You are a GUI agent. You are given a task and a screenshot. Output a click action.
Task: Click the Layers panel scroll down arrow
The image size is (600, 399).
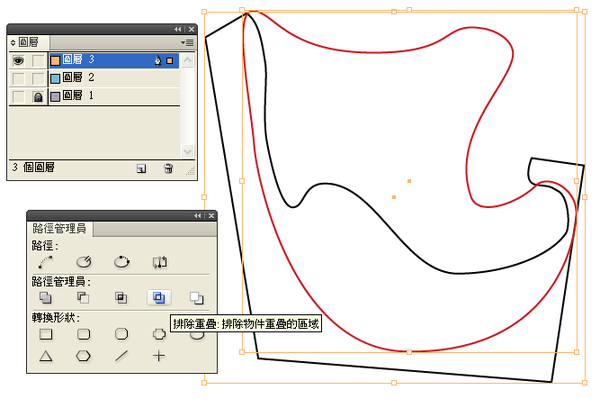[x=188, y=151]
